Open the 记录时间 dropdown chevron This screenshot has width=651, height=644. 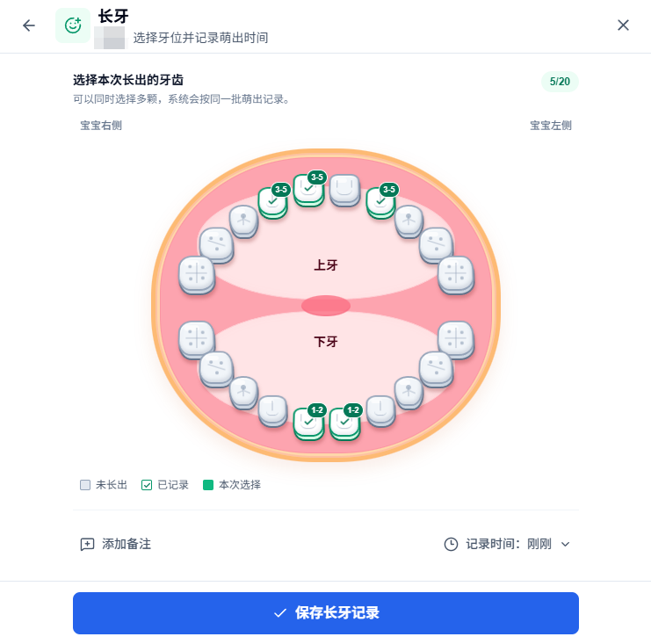point(565,545)
